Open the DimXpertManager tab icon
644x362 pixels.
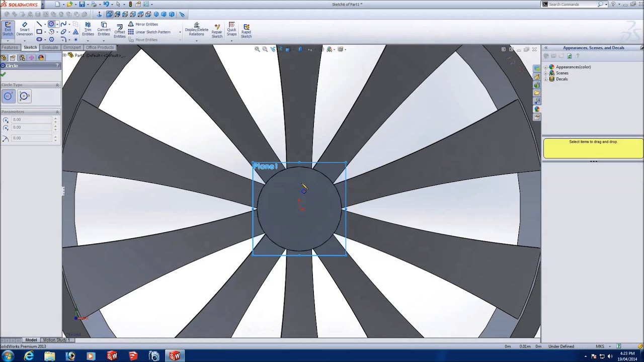coord(32,57)
